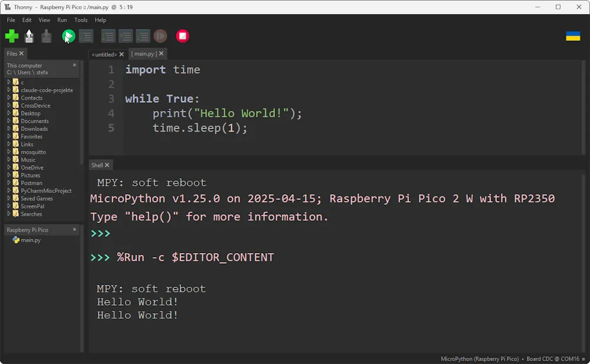Image resolution: width=590 pixels, height=364 pixels.
Task: Click the %Run -c $EDITOR_CONTENT shell line
Action: coord(182,257)
